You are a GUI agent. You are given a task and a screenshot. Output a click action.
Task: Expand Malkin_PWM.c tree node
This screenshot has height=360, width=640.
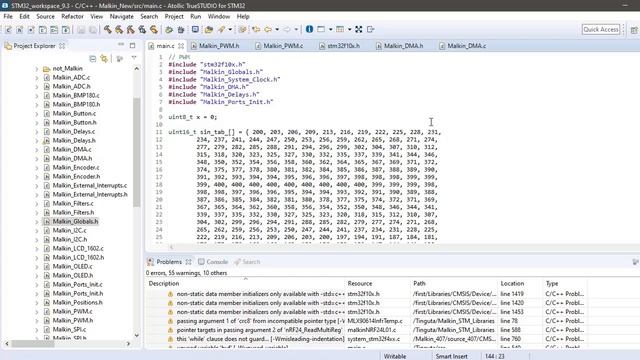coord(37,311)
